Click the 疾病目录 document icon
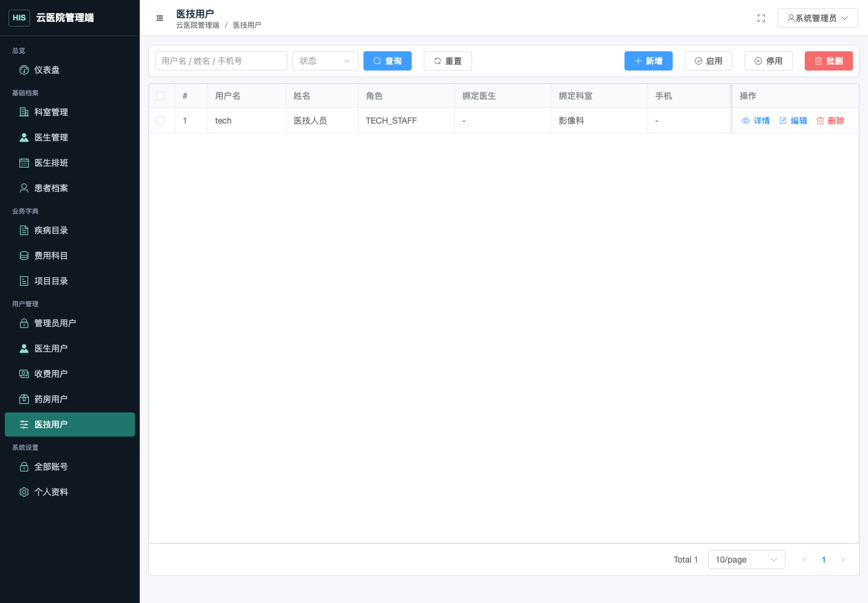Viewport: 868px width, 603px height. coord(24,230)
